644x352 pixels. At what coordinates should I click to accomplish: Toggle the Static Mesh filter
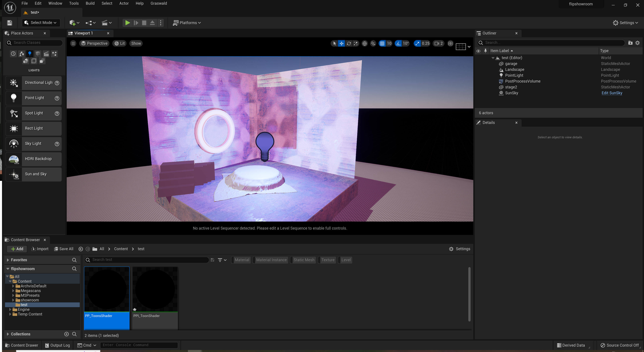click(x=304, y=260)
